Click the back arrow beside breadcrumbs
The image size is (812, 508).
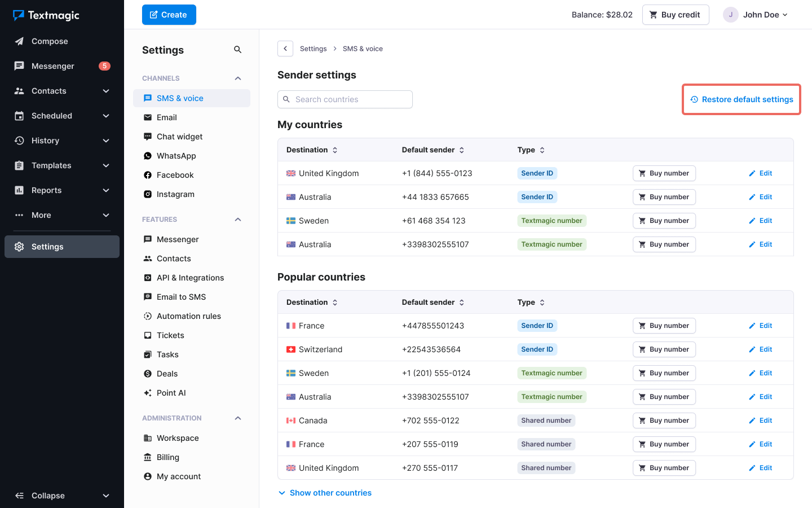(x=285, y=49)
